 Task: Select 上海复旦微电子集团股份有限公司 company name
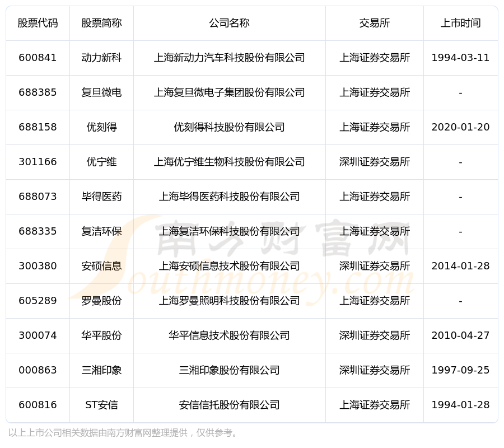(229, 92)
